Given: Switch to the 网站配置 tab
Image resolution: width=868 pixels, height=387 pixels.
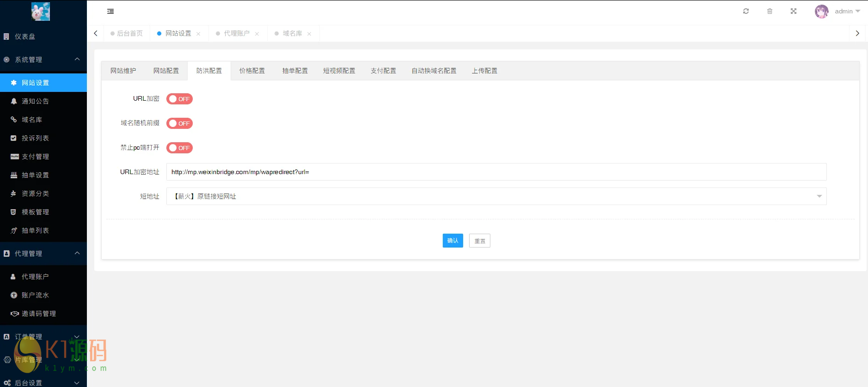Looking at the screenshot, I should click(x=166, y=71).
